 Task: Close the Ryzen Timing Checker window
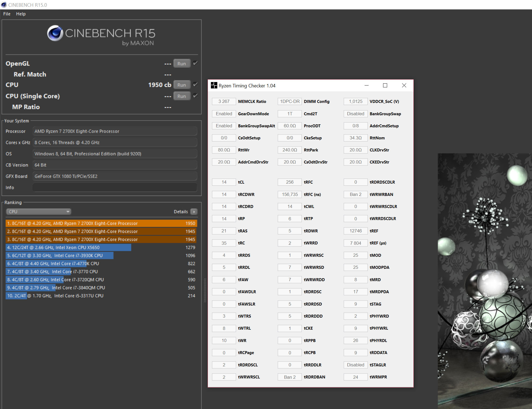(x=404, y=85)
